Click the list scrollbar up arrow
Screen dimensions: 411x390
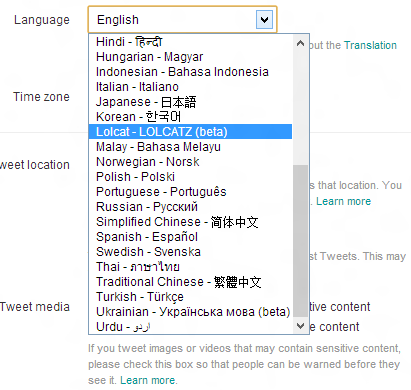coord(300,43)
